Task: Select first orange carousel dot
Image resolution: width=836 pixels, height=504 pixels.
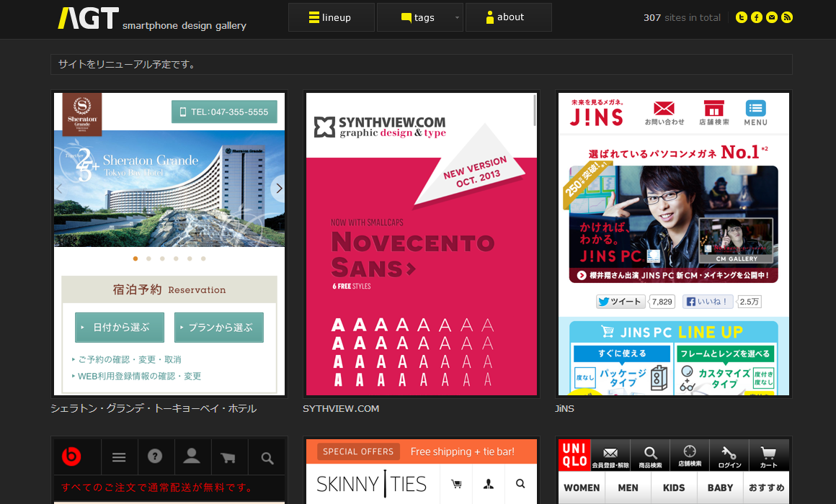Action: [x=135, y=258]
